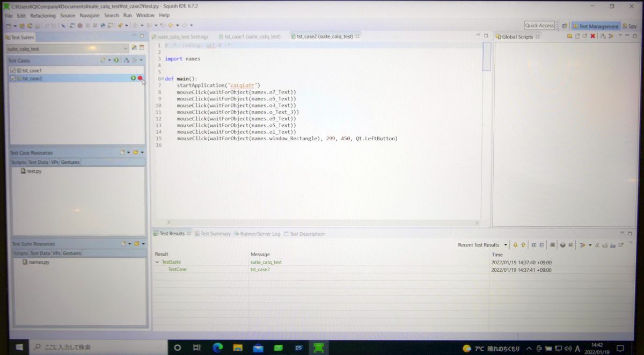
Task: Click the Quick Access search field
Action: click(539, 25)
